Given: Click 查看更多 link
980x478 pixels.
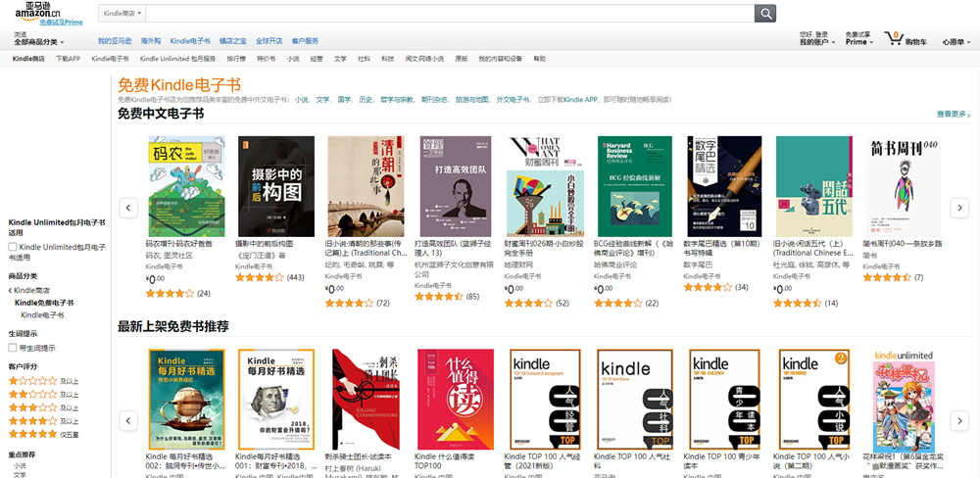Looking at the screenshot, I should (954, 115).
